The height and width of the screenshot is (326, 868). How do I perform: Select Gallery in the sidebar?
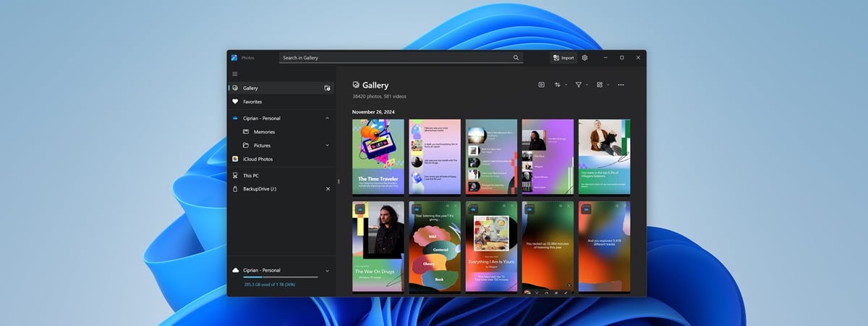(x=281, y=88)
